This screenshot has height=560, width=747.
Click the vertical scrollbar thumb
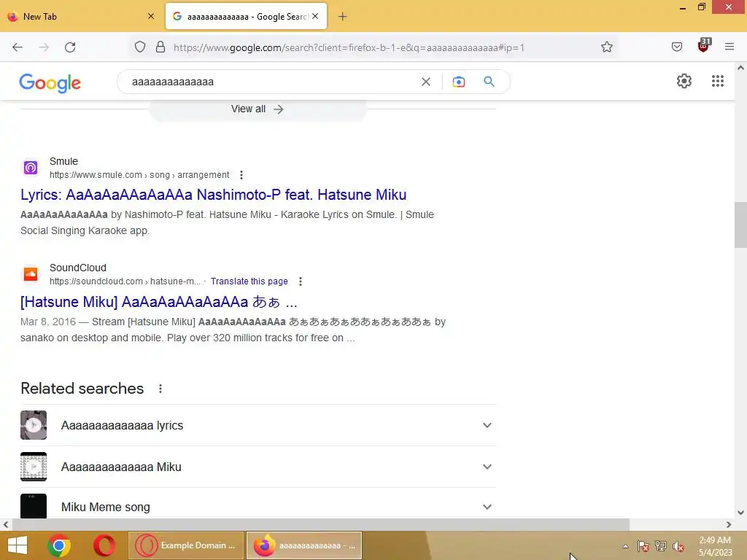(740, 225)
